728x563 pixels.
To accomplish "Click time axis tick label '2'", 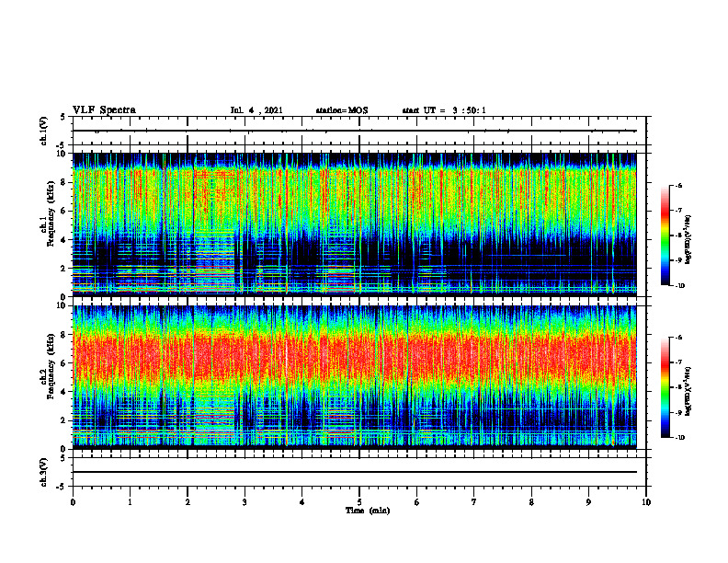I will 188,502.
